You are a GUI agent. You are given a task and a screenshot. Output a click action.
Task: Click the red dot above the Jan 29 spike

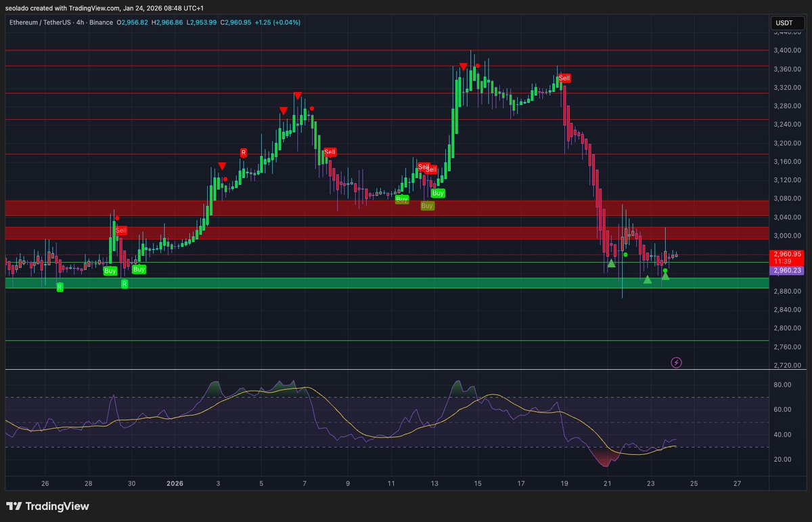click(116, 218)
